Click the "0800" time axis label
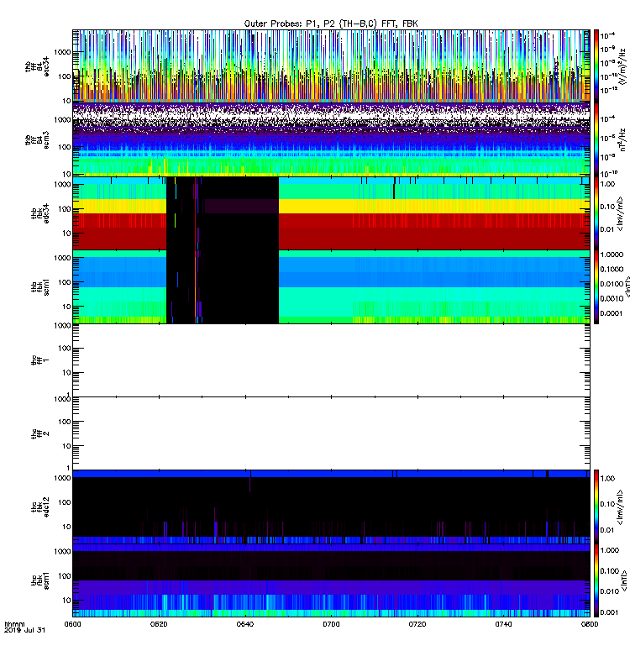The width and height of the screenshot is (630, 672). coord(590,624)
